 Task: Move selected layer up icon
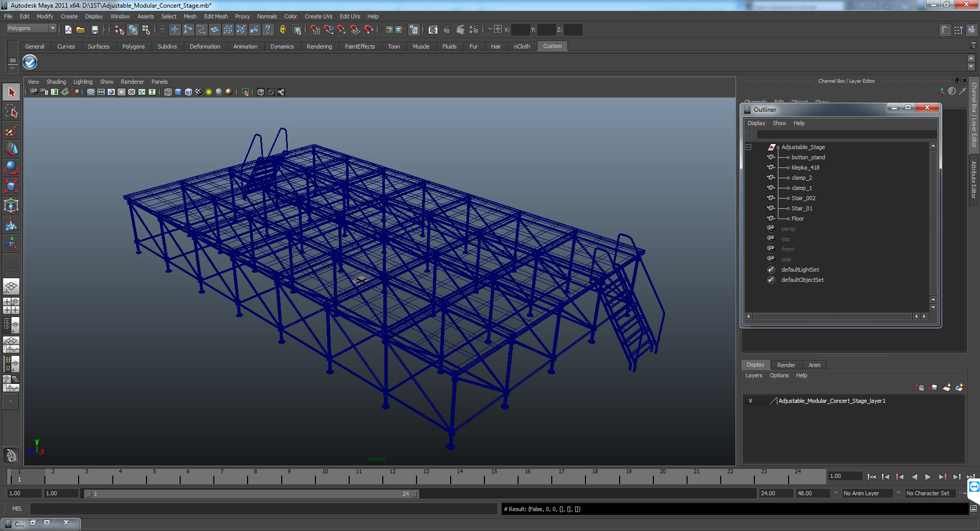[x=921, y=388]
